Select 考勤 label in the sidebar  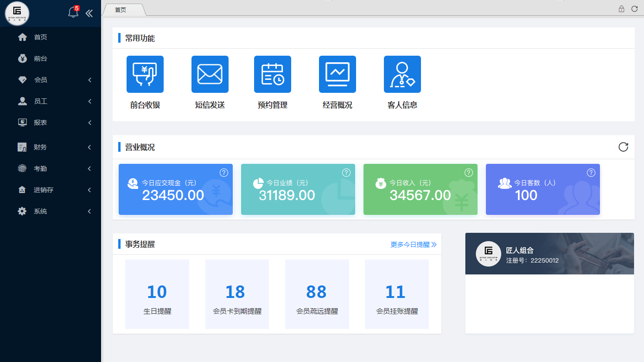40,168
